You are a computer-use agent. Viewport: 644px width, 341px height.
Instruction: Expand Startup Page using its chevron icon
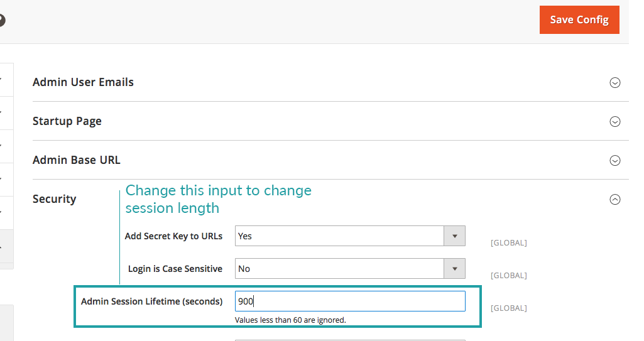[x=615, y=122]
